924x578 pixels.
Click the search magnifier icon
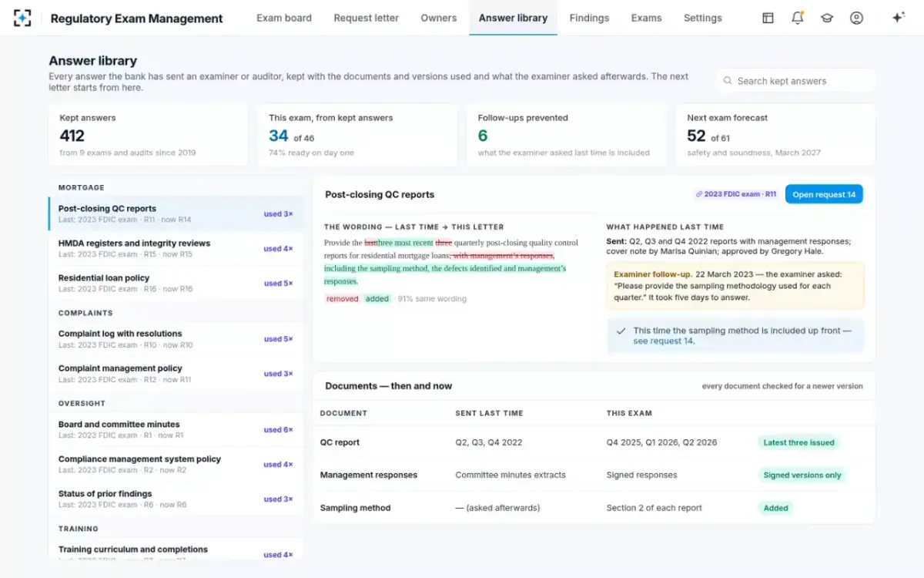[728, 81]
